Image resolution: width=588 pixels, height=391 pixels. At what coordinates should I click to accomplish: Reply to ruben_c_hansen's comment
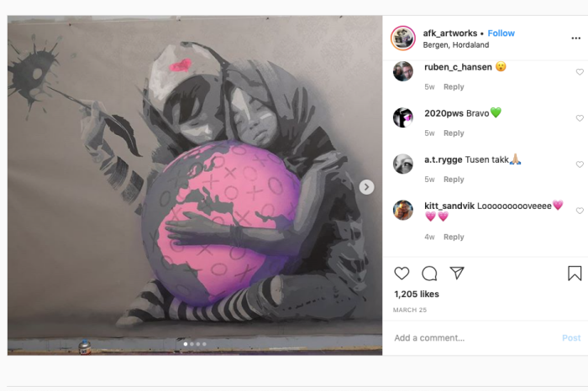click(454, 87)
